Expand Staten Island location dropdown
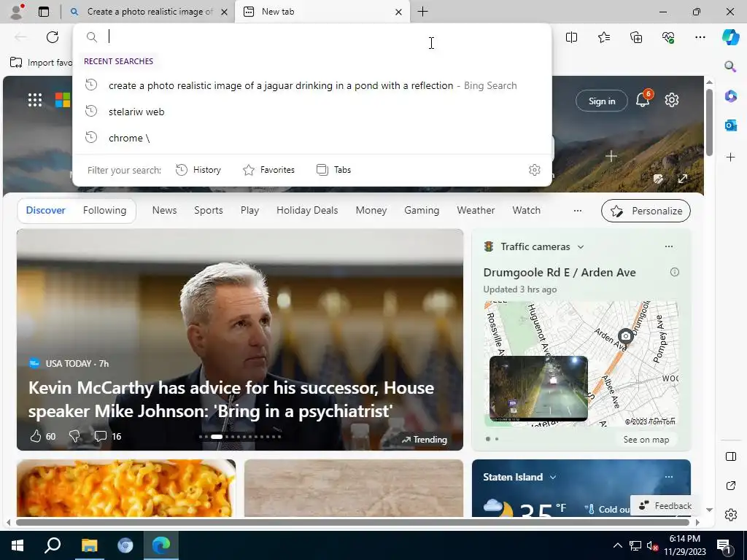 pyautogui.click(x=553, y=477)
